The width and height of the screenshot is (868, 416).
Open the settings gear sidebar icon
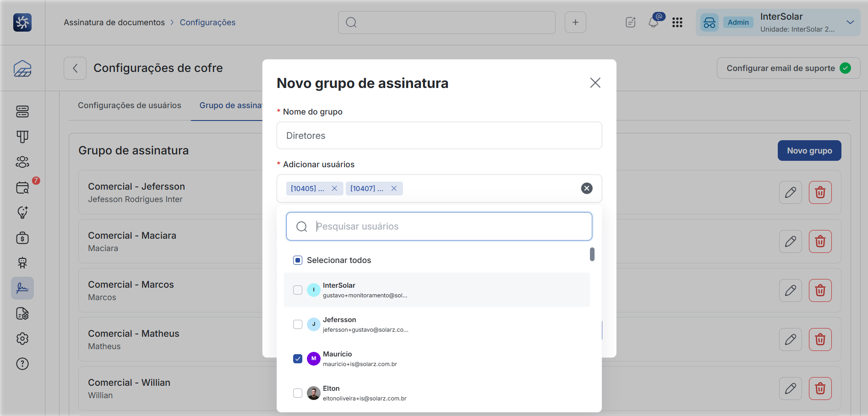click(x=22, y=339)
